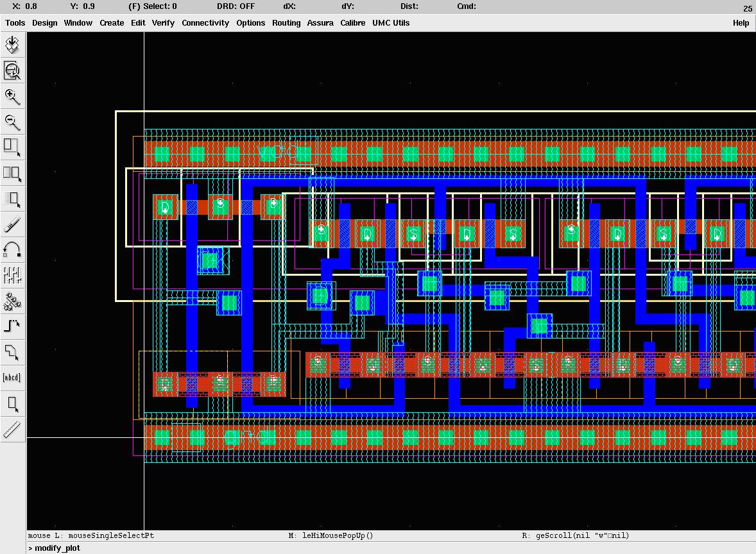Select the Zoom In magnifier tool
This screenshot has width=756, height=554.
[13, 97]
